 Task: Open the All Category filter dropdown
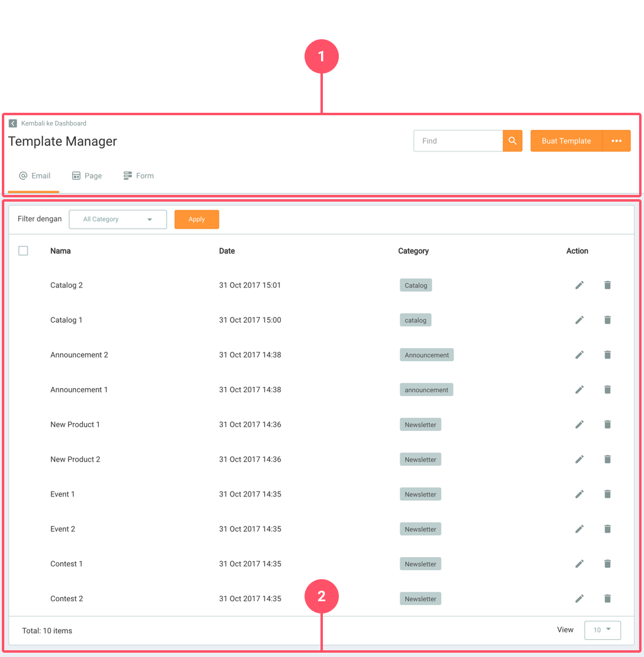coord(117,219)
